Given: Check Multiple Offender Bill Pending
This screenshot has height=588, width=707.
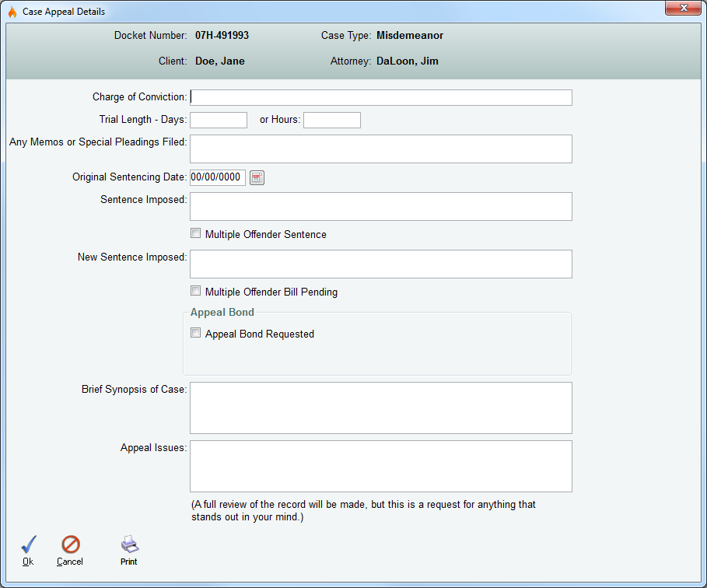Looking at the screenshot, I should pos(196,292).
